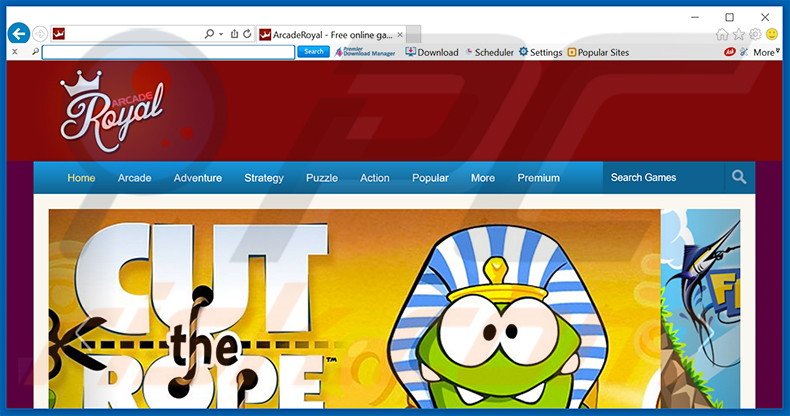Open the fishing game banner thumbnail

(700, 309)
